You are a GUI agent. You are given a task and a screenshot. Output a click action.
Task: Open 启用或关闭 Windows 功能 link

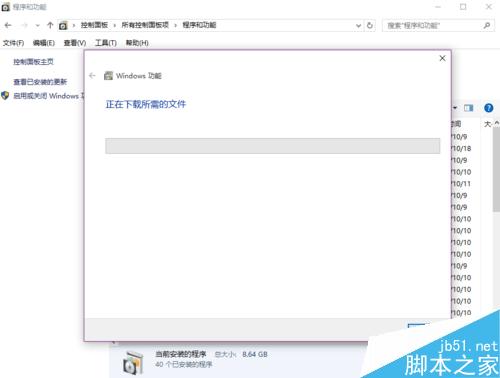coord(49,96)
